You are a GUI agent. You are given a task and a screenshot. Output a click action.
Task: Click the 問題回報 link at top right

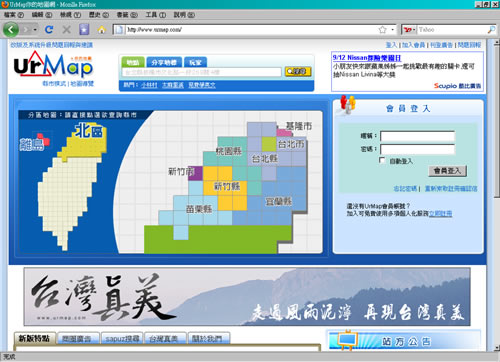point(469,45)
